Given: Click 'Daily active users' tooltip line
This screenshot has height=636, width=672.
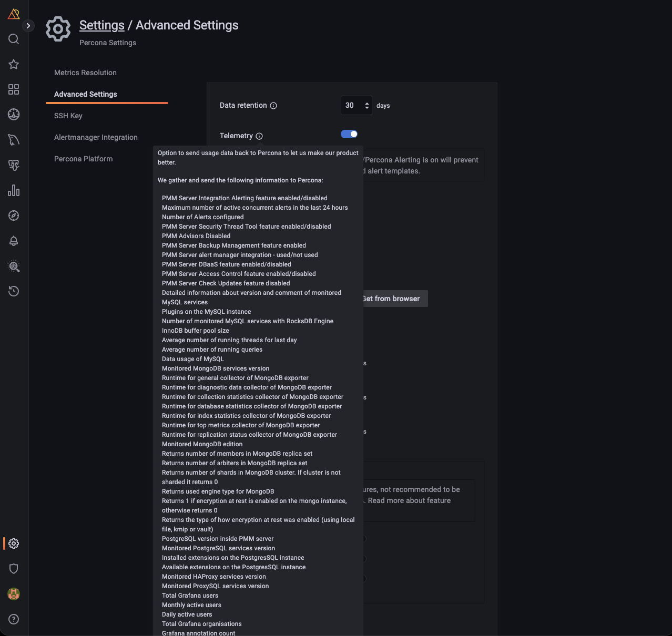Looking at the screenshot, I should click(187, 614).
